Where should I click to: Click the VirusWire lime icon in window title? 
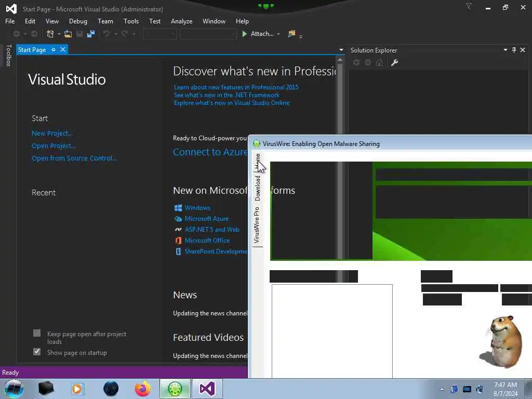[x=257, y=143]
